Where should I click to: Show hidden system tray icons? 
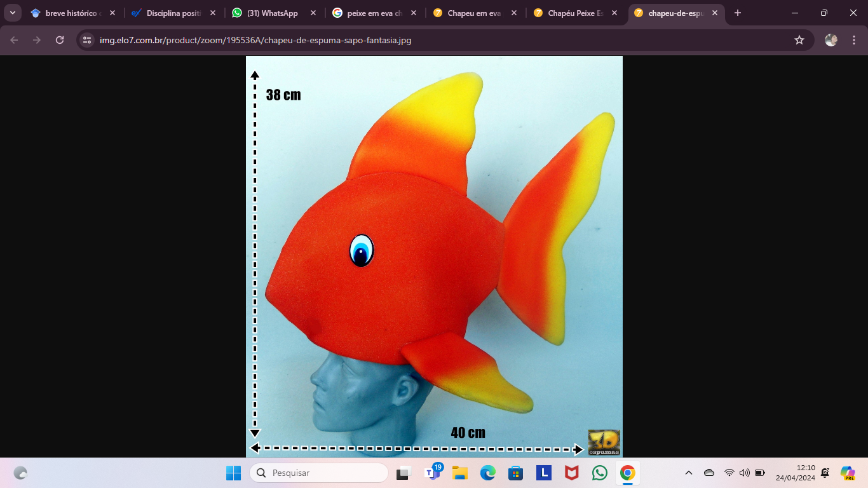point(688,473)
